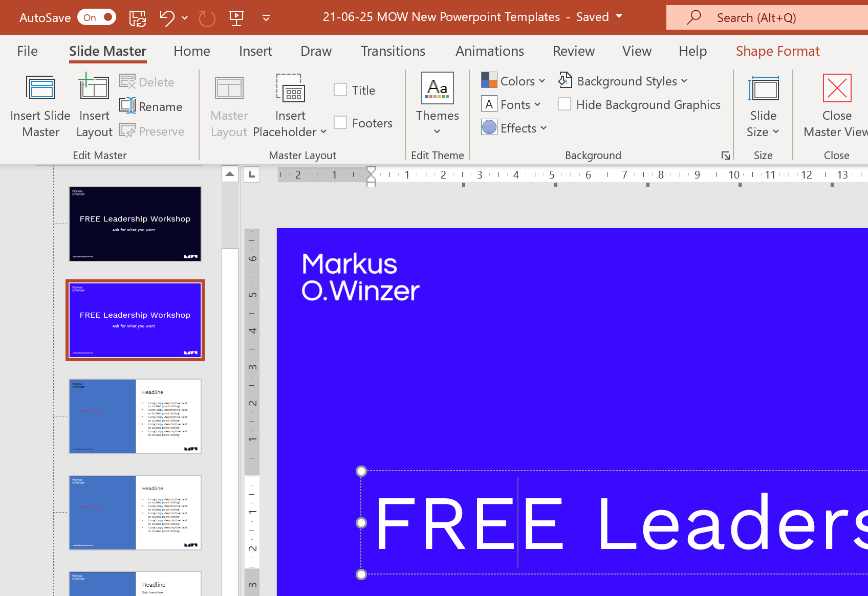Click the middle-left handle of the title placeholder

coord(361,522)
